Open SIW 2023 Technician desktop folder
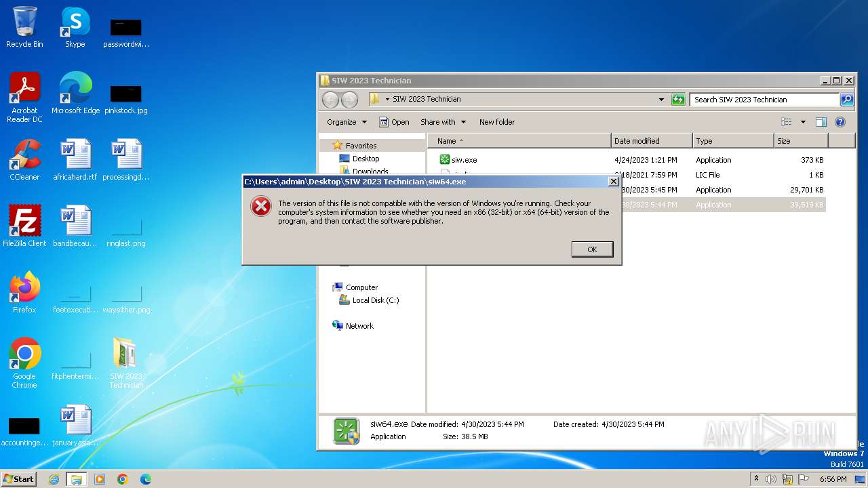Image resolution: width=868 pixels, height=488 pixels. click(x=126, y=363)
